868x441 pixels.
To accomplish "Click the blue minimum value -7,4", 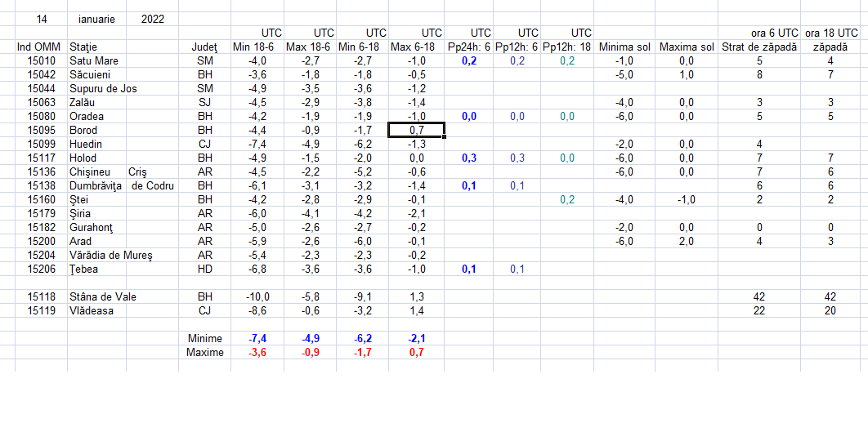I will pyautogui.click(x=257, y=339).
